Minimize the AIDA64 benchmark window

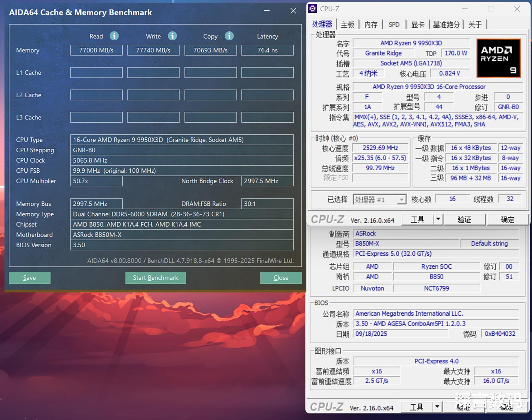pyautogui.click(x=267, y=11)
